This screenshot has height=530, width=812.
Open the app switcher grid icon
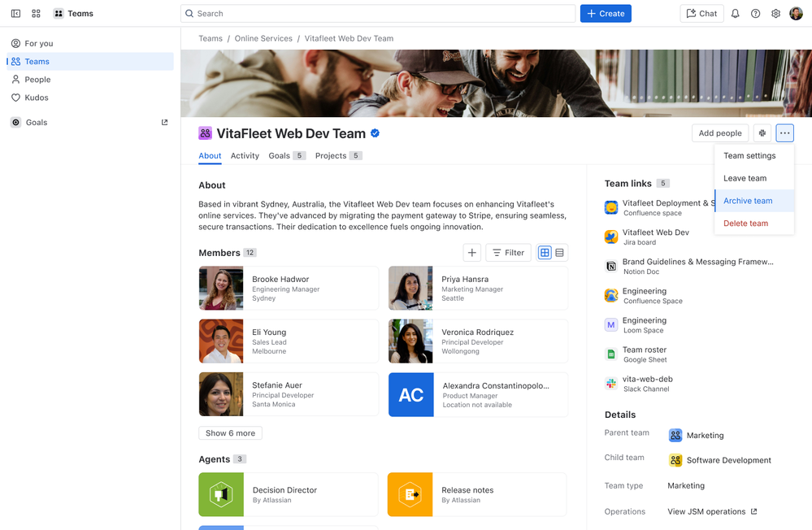(x=36, y=14)
